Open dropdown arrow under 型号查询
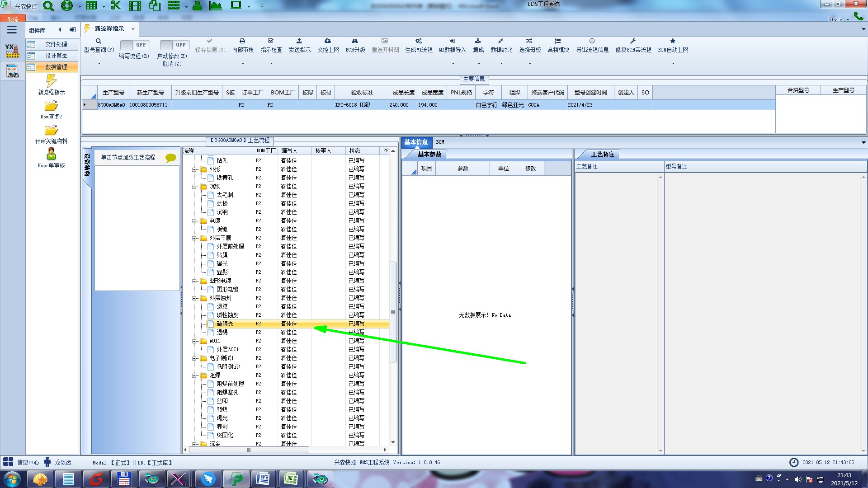This screenshot has width=868, height=488. click(99, 64)
